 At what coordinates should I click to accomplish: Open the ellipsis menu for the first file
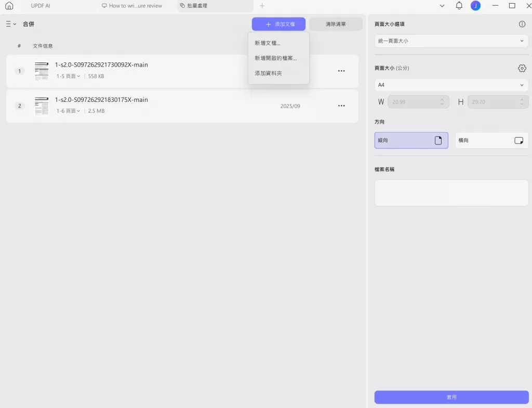(x=341, y=71)
